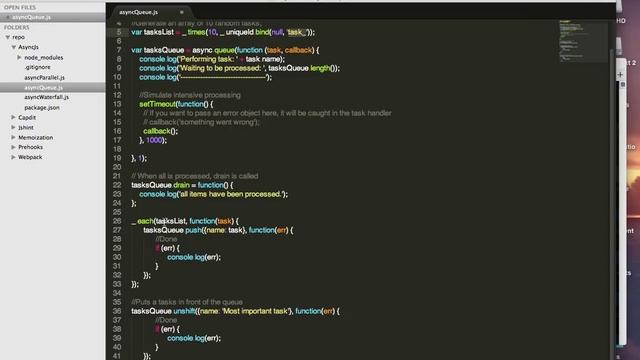Expand the Webpack folder
The image size is (640, 360).
point(13,157)
